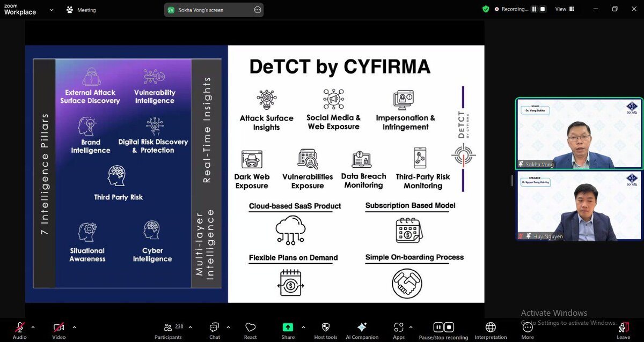This screenshot has height=342, width=644.
Task: Click the Flexible Plans on Demand calendar icon
Action: coord(290,283)
